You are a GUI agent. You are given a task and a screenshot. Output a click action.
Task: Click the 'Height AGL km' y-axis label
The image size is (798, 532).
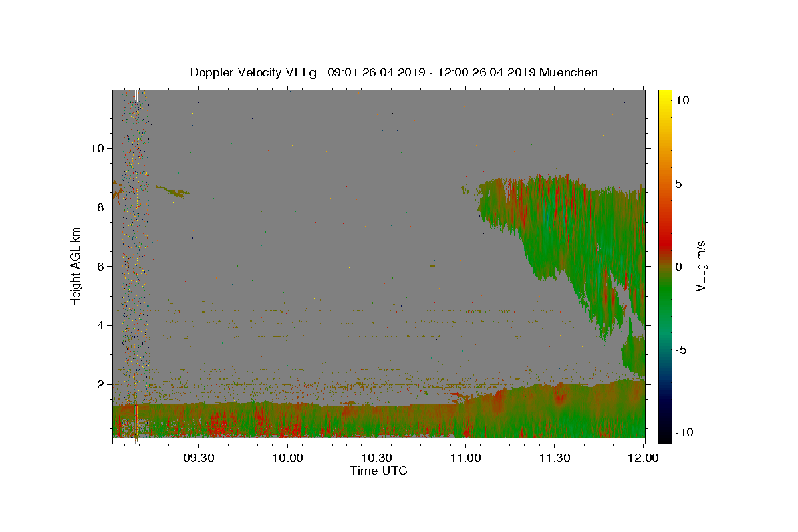click(76, 266)
